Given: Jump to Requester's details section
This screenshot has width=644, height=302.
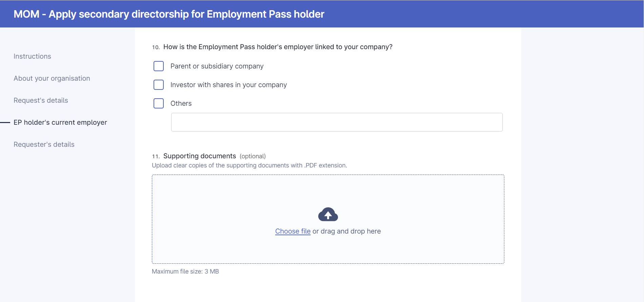Looking at the screenshot, I should pyautogui.click(x=44, y=144).
